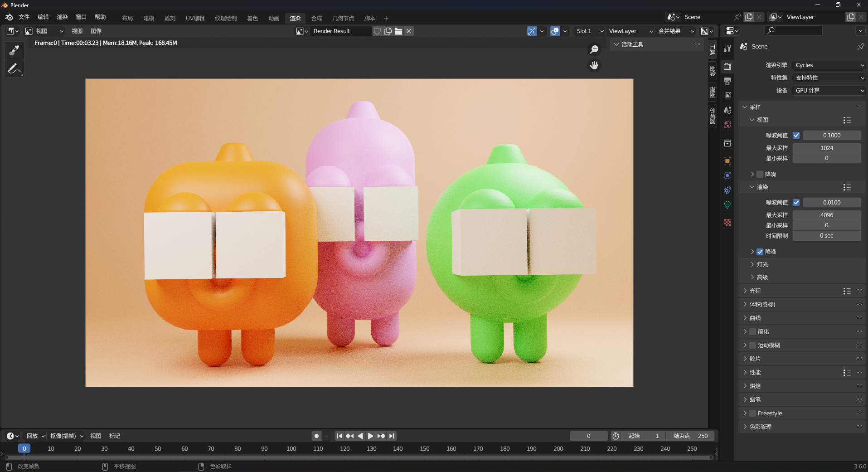Switch to the 建模 modeling workspace tab

coord(149,18)
